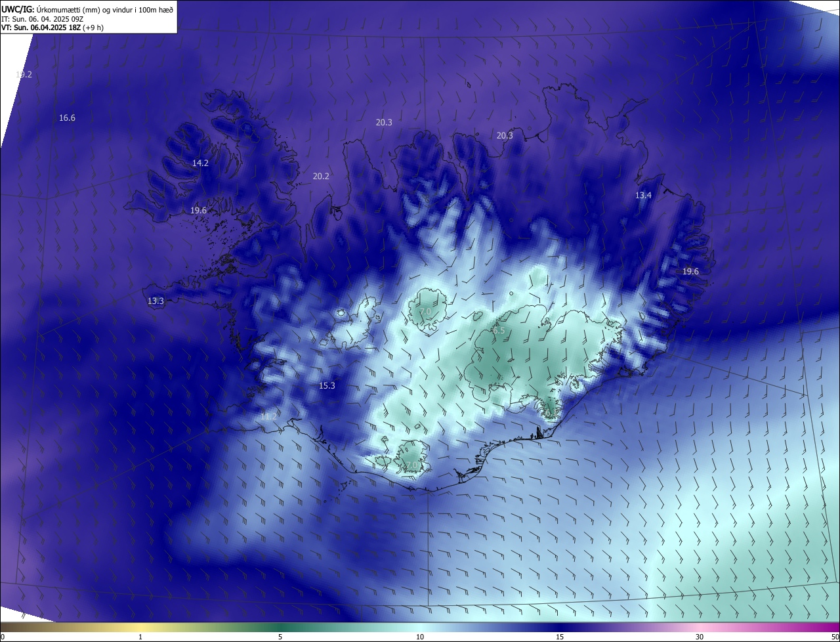840x642 pixels.
Task: Click the 16.6 value on the map
Action: [x=67, y=118]
